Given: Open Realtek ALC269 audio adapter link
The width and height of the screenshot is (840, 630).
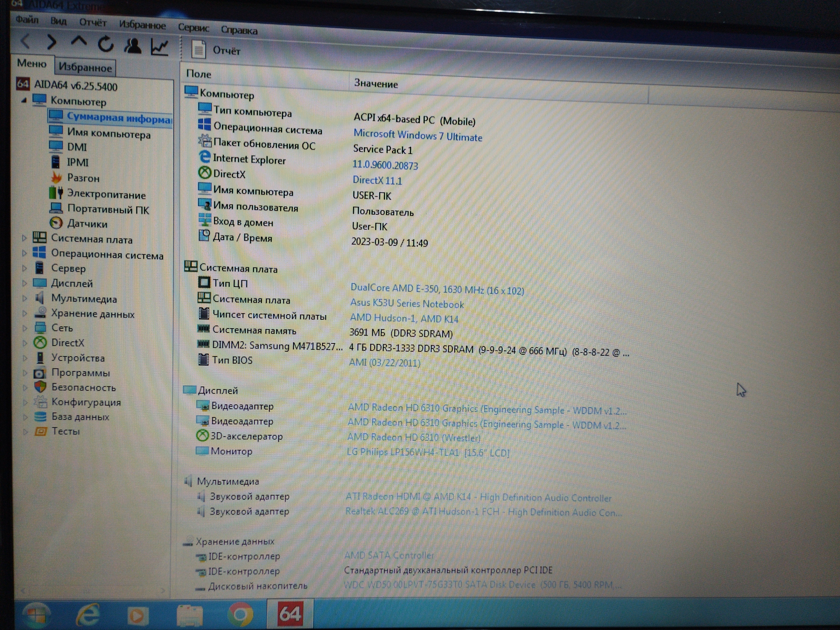Looking at the screenshot, I should coord(483,512).
